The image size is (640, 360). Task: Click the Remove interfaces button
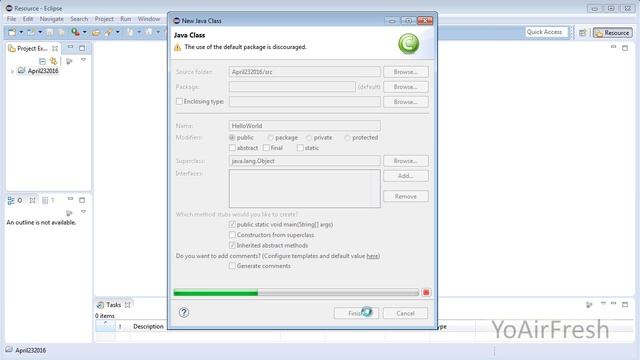click(406, 196)
